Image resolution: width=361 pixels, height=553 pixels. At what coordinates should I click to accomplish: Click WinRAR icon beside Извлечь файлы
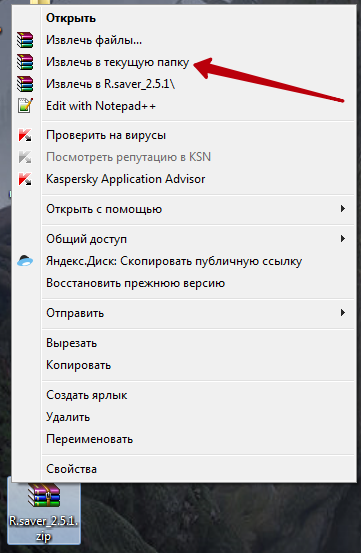25,40
